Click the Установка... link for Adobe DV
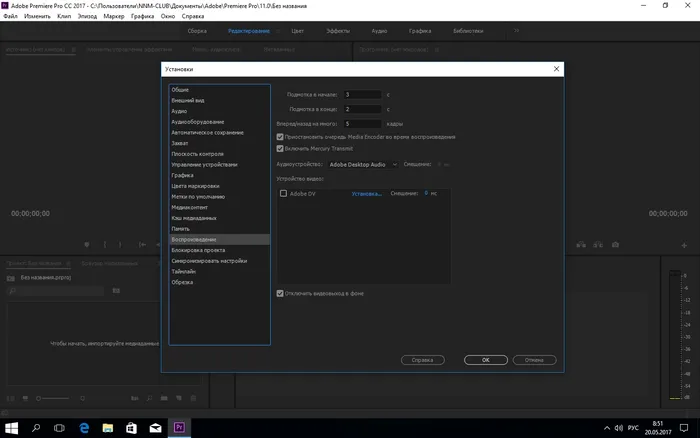The height and width of the screenshot is (438, 700). 367,193
